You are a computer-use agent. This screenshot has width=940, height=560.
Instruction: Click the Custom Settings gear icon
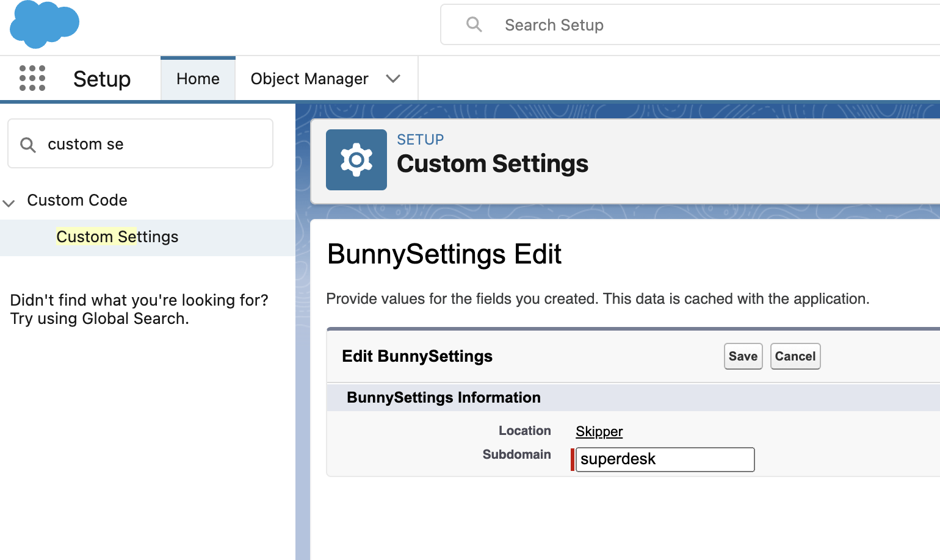click(x=356, y=160)
